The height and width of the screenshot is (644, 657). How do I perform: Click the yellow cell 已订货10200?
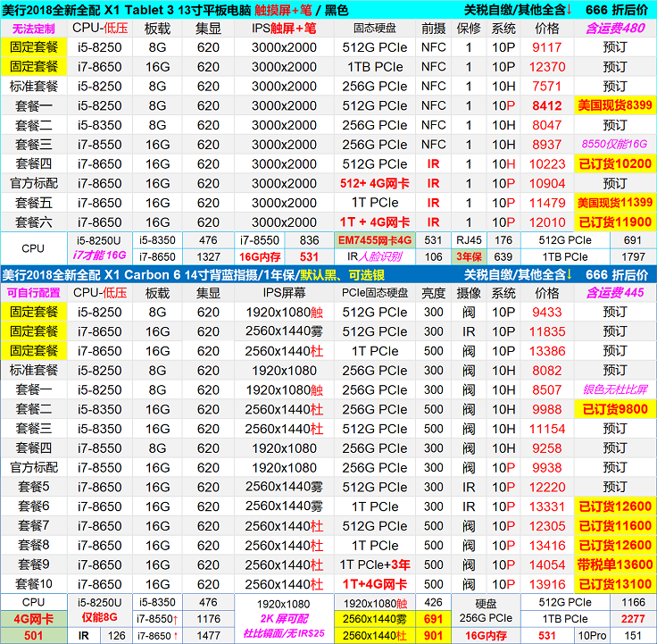click(615, 164)
